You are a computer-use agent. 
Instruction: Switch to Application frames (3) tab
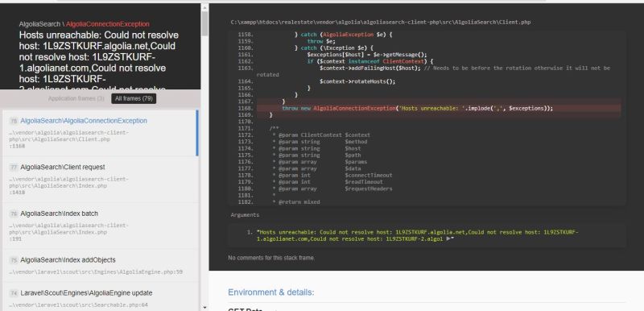(x=76, y=98)
